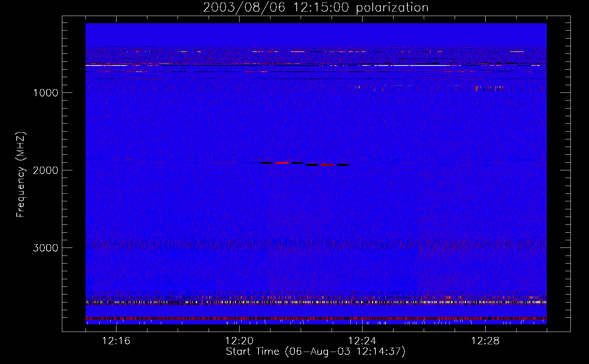Click the 2000 frequency tick label

46,170
